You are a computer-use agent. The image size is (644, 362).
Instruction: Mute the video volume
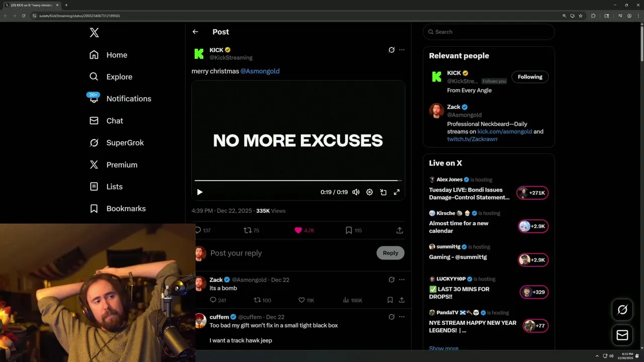coord(356,192)
